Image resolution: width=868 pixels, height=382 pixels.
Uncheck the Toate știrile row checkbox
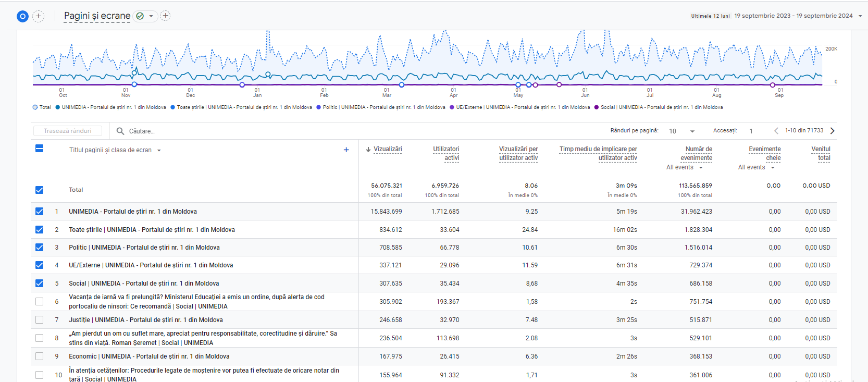[x=39, y=230]
